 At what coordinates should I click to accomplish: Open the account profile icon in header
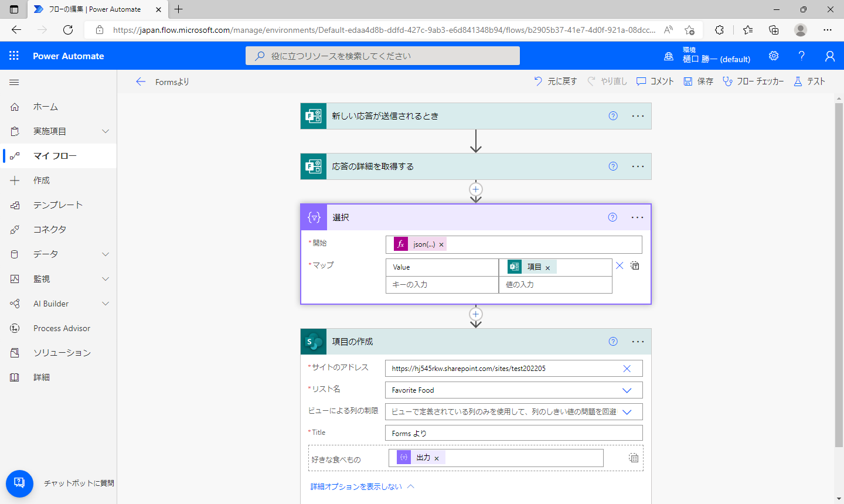[829, 56]
